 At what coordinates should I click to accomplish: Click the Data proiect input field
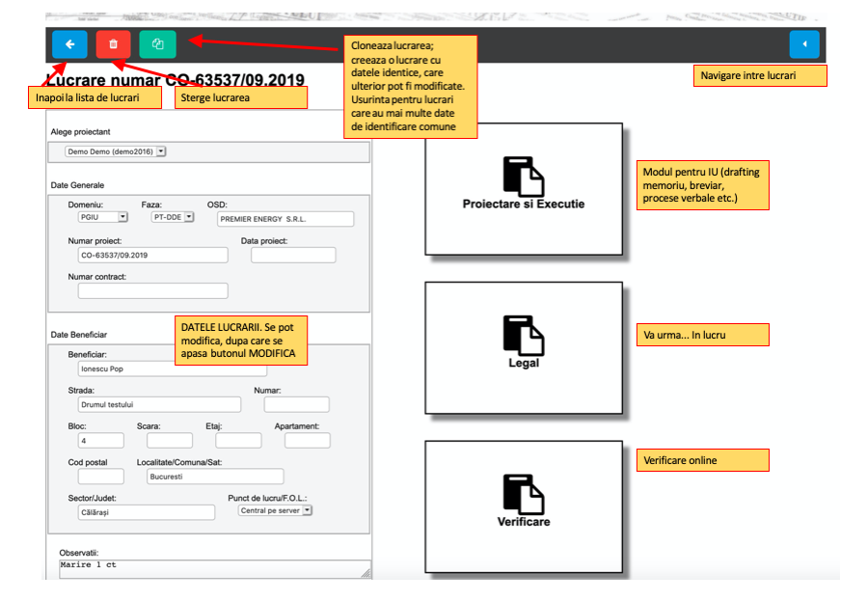click(x=293, y=256)
